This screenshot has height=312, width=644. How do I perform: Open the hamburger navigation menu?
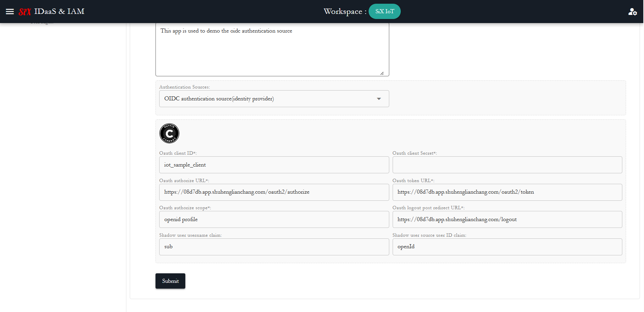click(10, 12)
